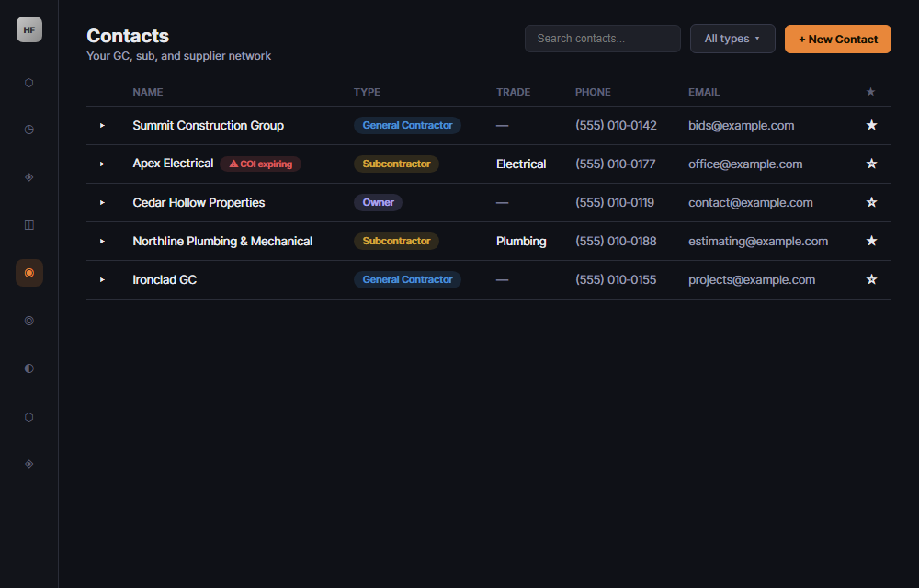
Task: Click the contact@example.com email
Action: pos(751,203)
